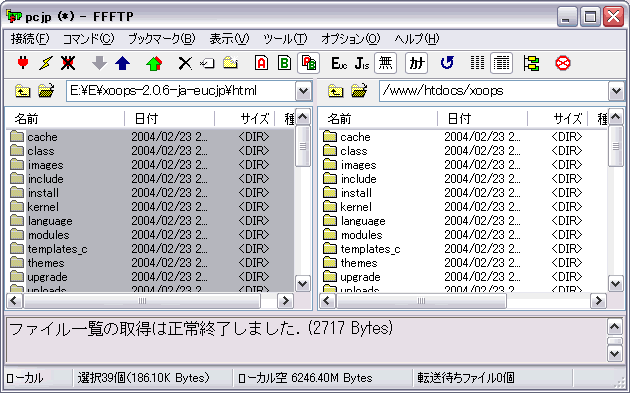Viewport: 630px width, 393px height.
Task: Click the red Abort transfer icon
Action: click(562, 63)
